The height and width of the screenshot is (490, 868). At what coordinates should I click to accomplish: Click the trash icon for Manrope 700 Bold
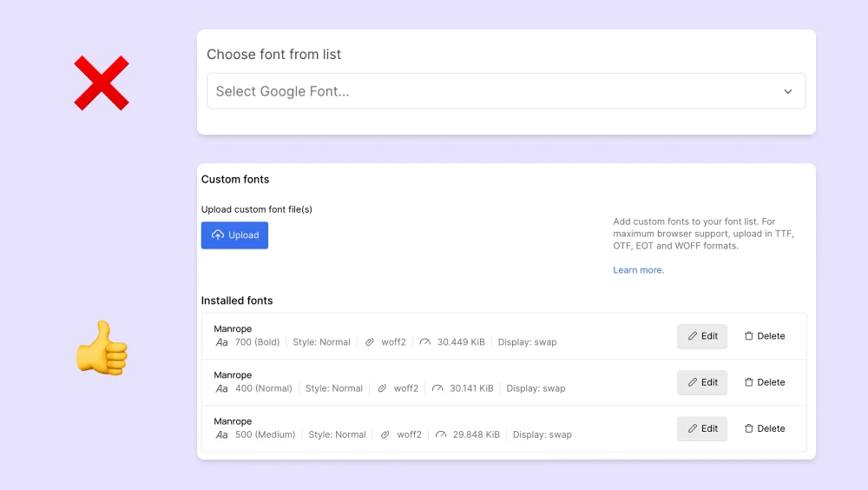tap(749, 336)
